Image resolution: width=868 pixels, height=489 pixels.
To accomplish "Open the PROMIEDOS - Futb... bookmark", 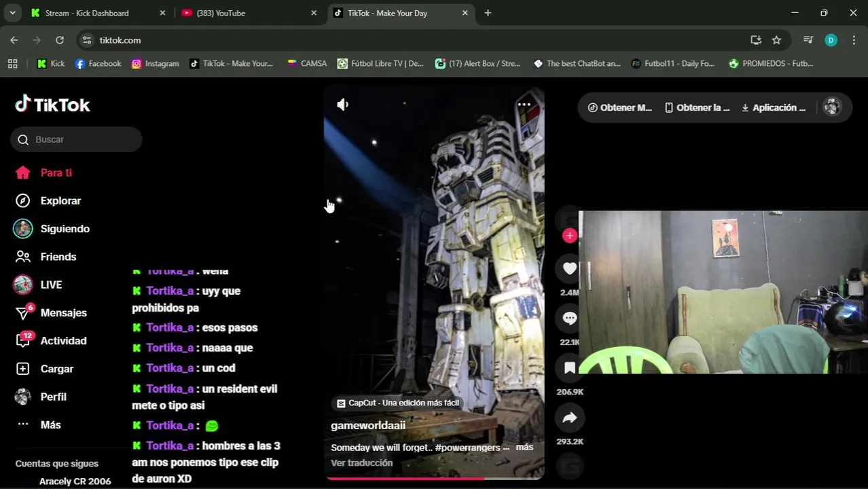I will 771,63.
